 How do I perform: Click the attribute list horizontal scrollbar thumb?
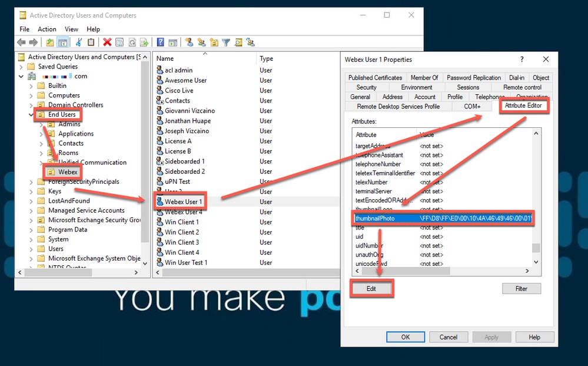(406, 271)
